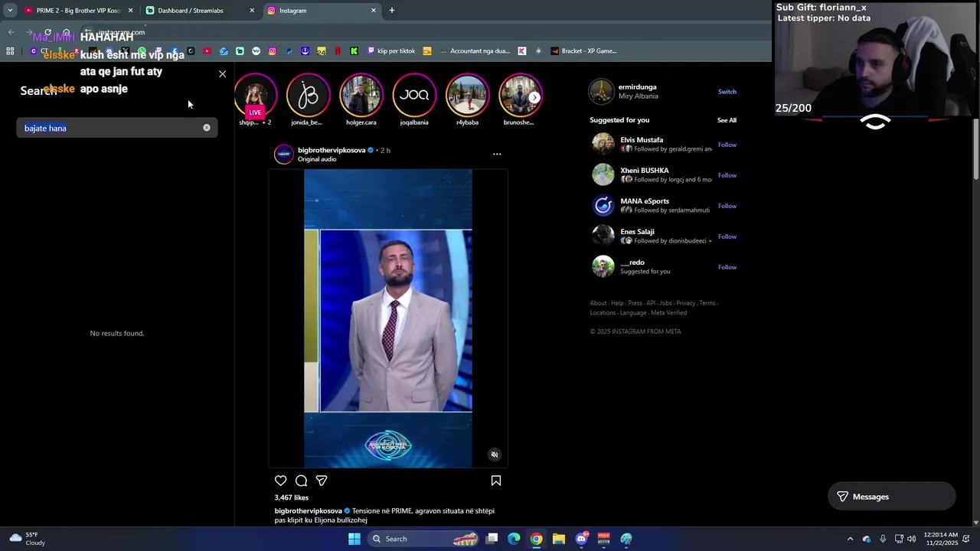Image resolution: width=980 pixels, height=551 pixels.
Task: Open Discord from the taskbar
Action: (581, 539)
